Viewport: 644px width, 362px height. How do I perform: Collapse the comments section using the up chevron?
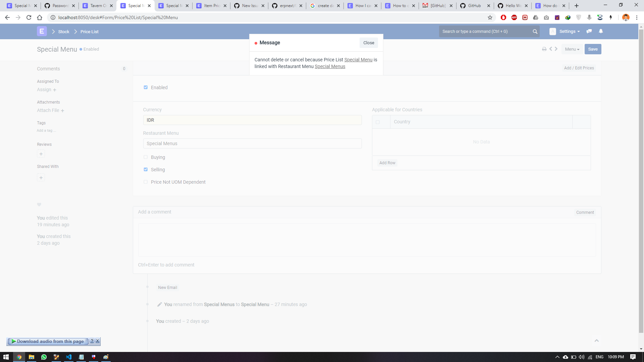(597, 340)
